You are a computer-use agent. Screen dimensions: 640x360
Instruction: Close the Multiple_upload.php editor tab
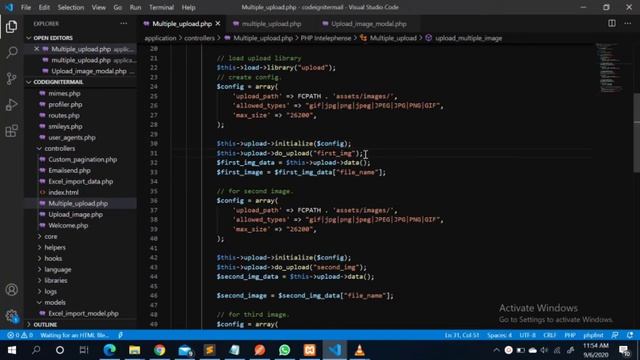coord(218,24)
